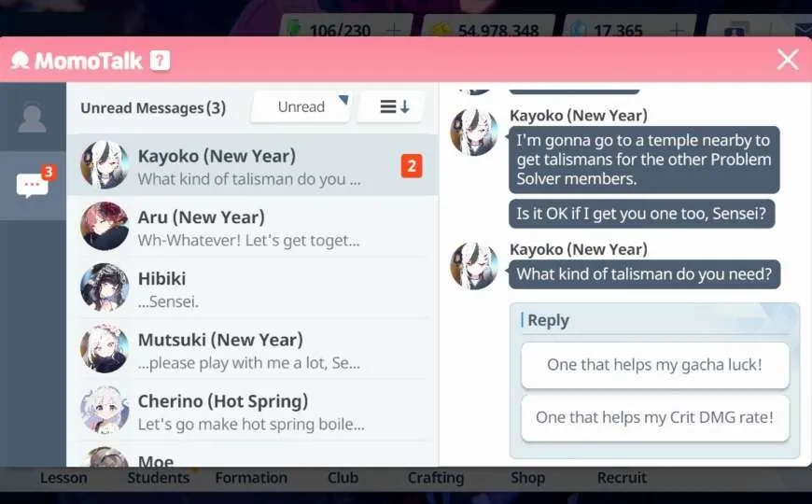Open Aru (New Year) conversation

[x=253, y=227]
